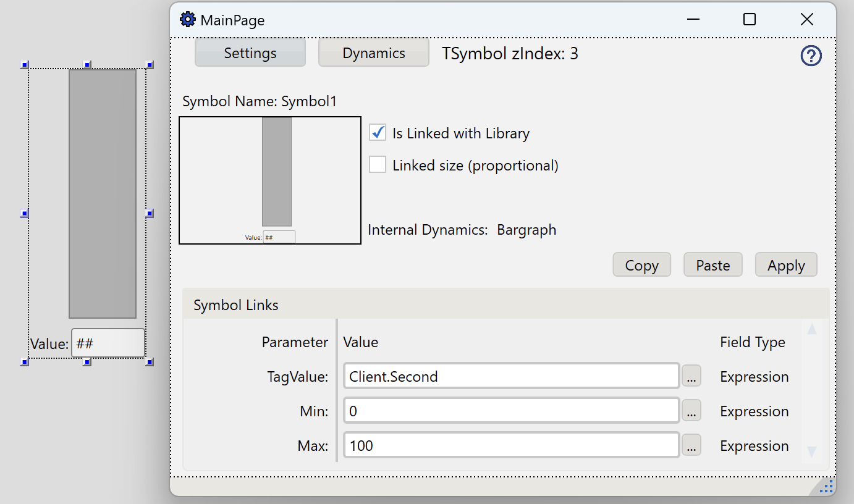Image resolution: width=854 pixels, height=504 pixels.
Task: Open the Max ellipsis browse button
Action: click(691, 445)
